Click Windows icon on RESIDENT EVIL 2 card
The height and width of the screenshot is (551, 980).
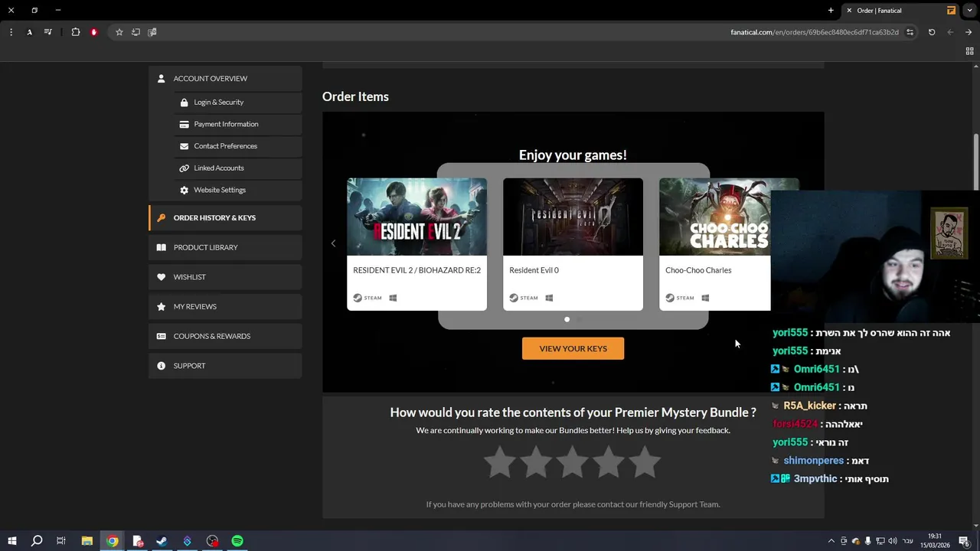(x=393, y=298)
